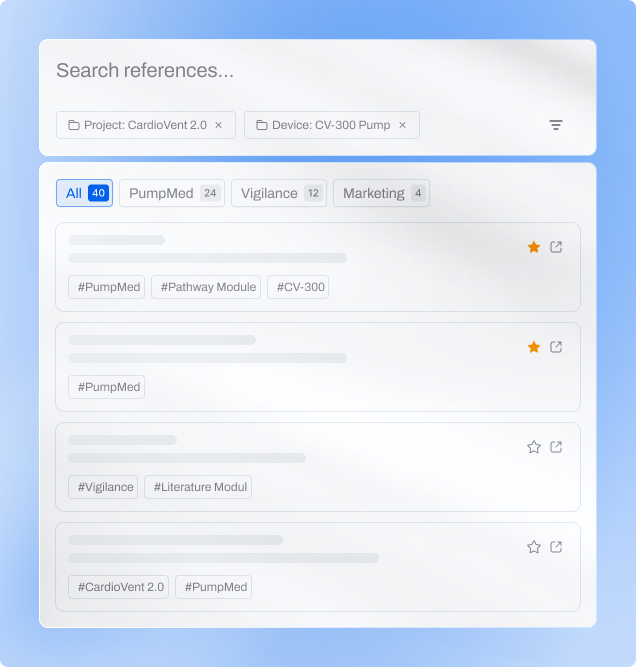636x667 pixels.
Task: Remove the Device: CV-300 Pump filter chip
Action: (403, 125)
